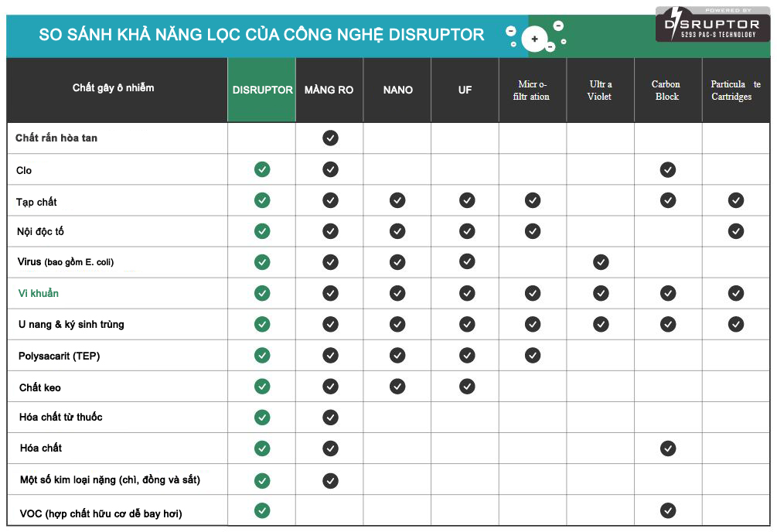Click the 'Clo' row label
The width and height of the screenshot is (777, 532).
click(24, 170)
